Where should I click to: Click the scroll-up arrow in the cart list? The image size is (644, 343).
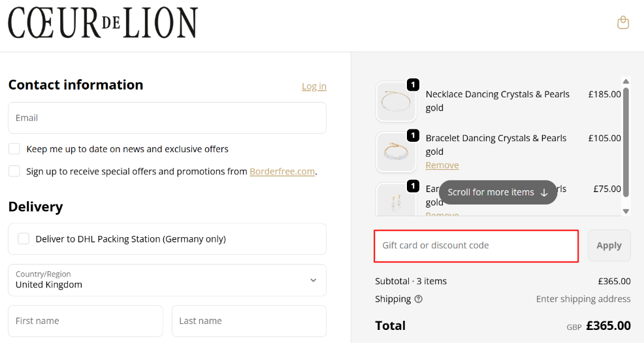(626, 81)
